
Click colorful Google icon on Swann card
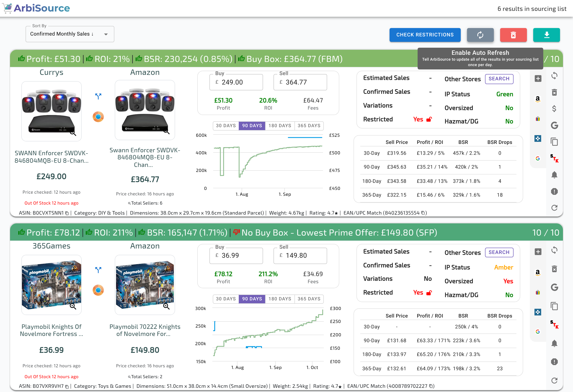[x=538, y=159]
